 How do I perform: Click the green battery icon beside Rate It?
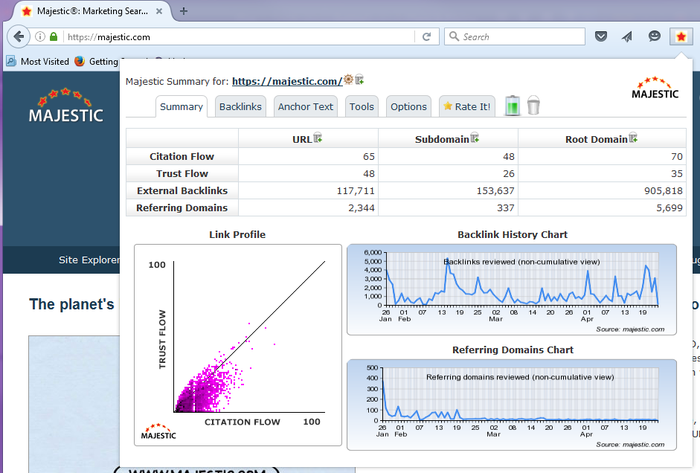click(512, 106)
